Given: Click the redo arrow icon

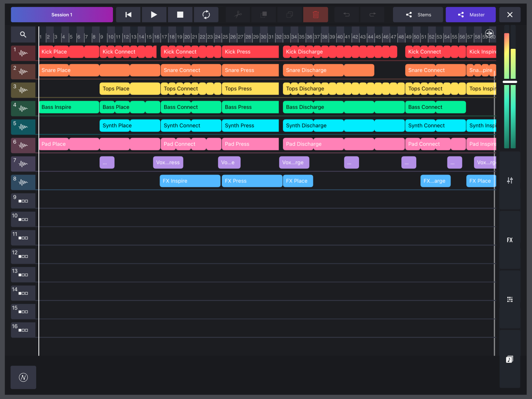Looking at the screenshot, I should 372,15.
